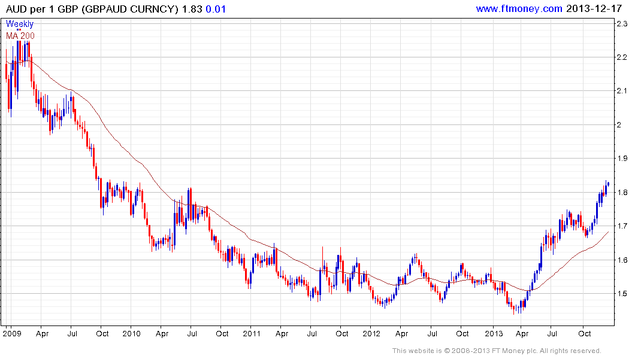Click the 2 price axis label
The image size is (644, 359).
pos(619,124)
